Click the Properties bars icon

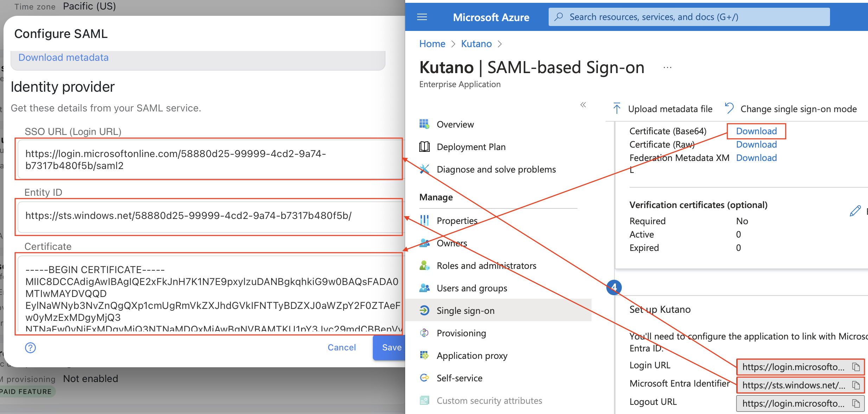[x=425, y=220]
